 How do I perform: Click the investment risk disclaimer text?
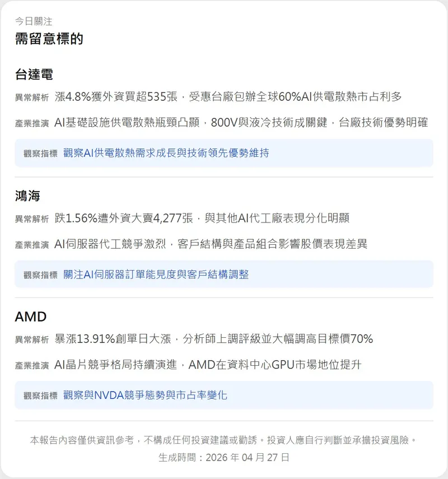click(224, 440)
